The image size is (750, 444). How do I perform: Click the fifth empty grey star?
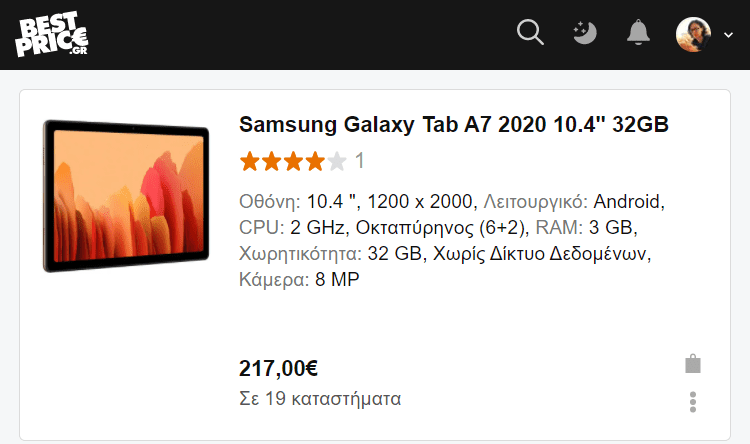pos(337,161)
